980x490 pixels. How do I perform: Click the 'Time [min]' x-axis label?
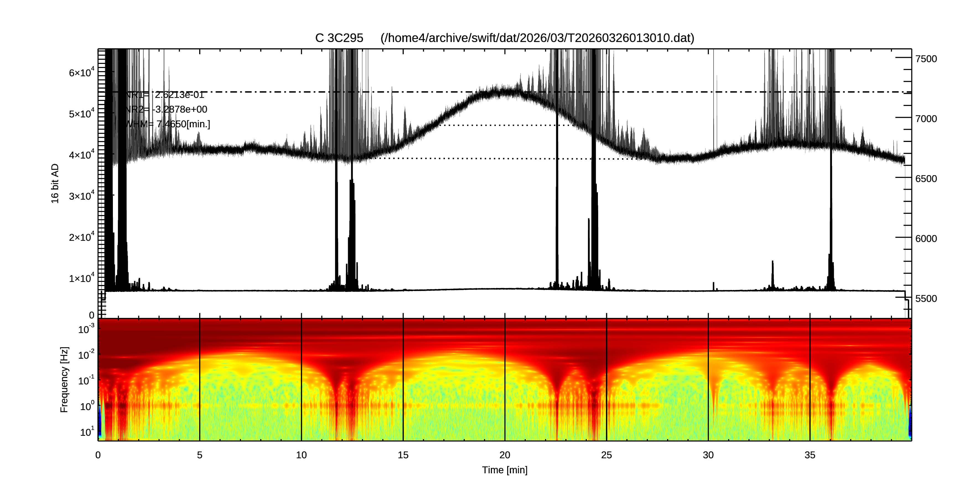(504, 470)
